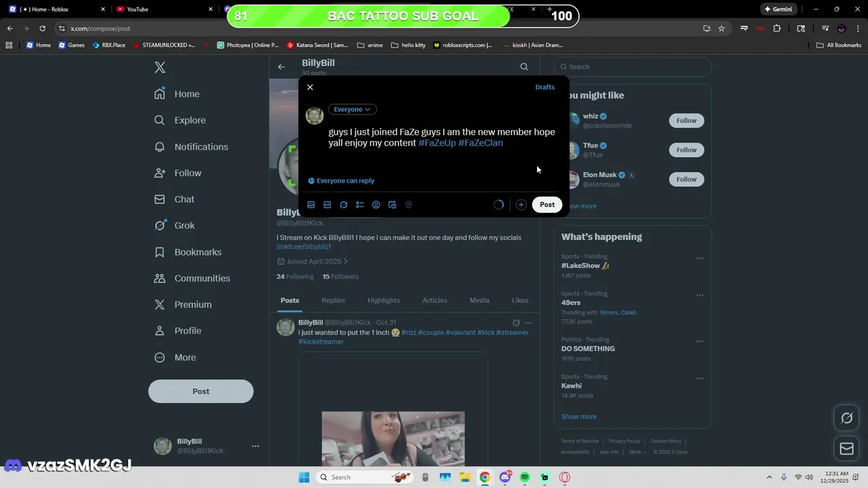868x488 pixels.
Task: Reload the browser page
Action: pyautogui.click(x=42, y=28)
